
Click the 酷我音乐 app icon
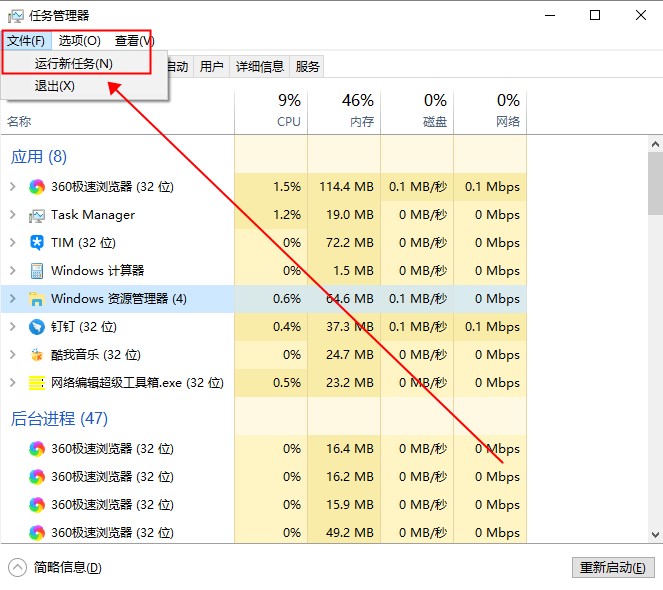point(37,355)
